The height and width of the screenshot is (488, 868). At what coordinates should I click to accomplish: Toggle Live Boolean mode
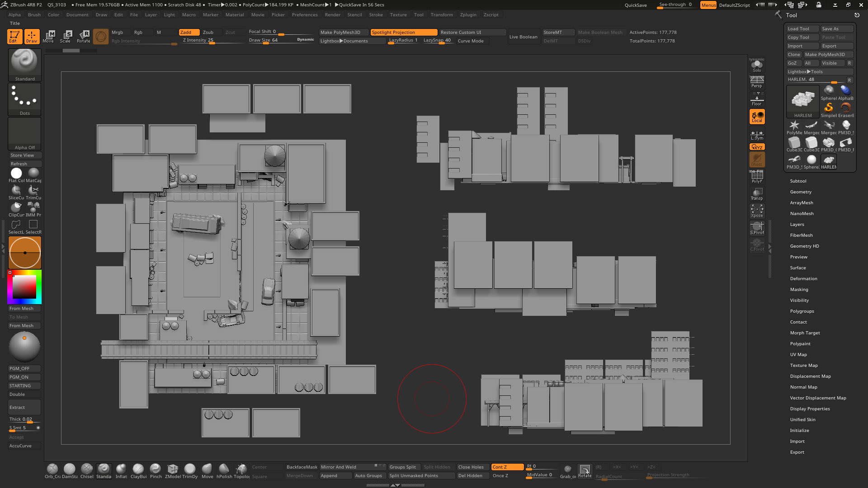coord(524,36)
